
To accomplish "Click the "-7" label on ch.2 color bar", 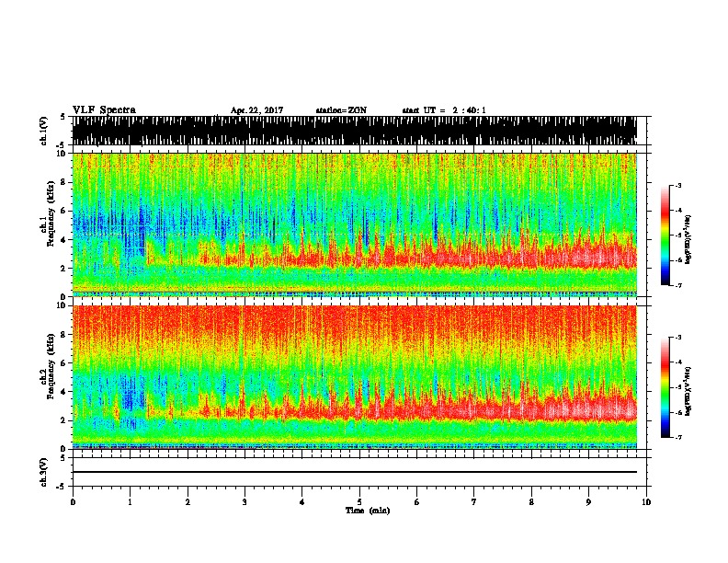I will coord(678,437).
